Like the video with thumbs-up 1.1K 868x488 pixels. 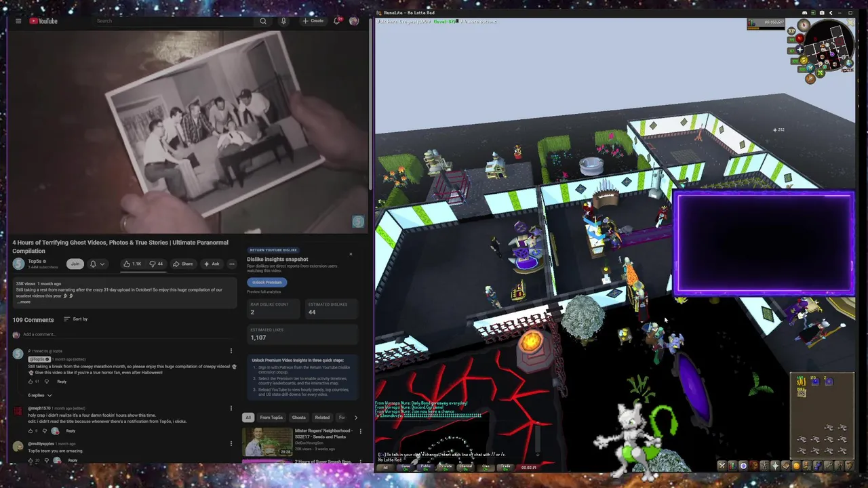click(x=132, y=264)
